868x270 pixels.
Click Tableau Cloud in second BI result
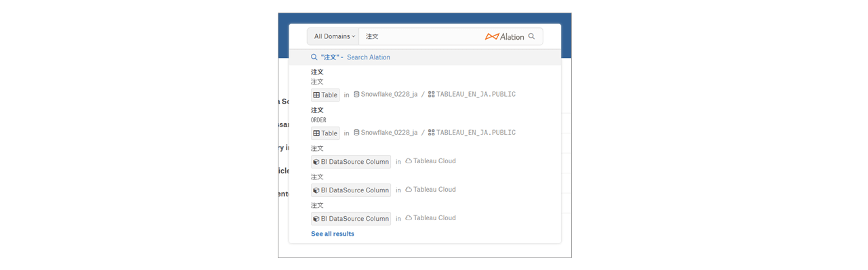pyautogui.click(x=434, y=190)
